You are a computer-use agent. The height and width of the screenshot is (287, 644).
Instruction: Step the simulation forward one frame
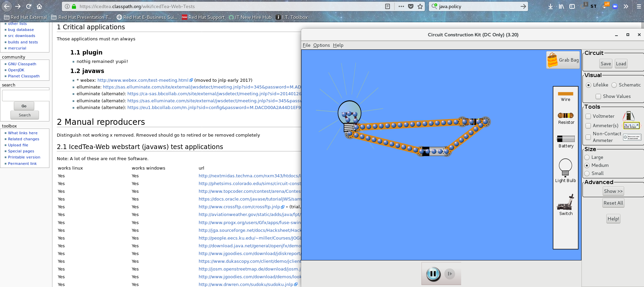[449, 274]
